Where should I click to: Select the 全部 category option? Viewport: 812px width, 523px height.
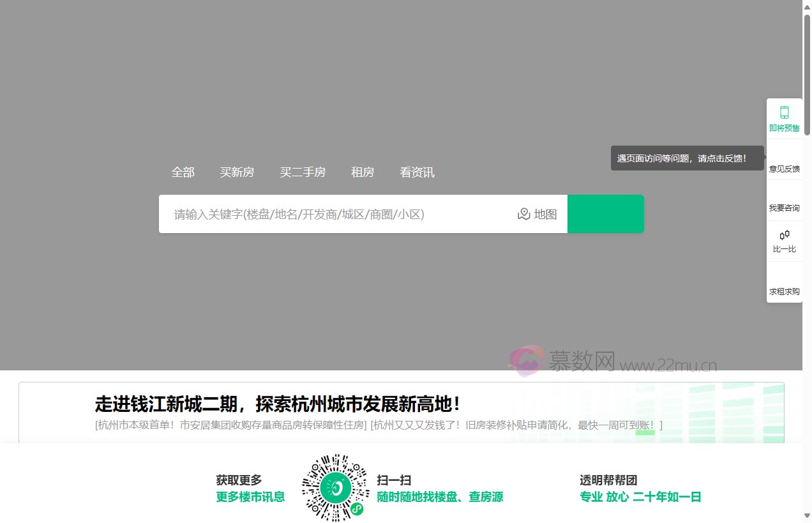pyautogui.click(x=183, y=172)
